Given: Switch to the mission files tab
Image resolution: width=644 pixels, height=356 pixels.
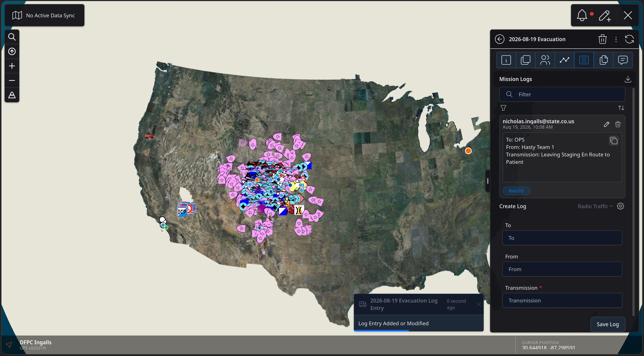Looking at the screenshot, I should (x=604, y=60).
